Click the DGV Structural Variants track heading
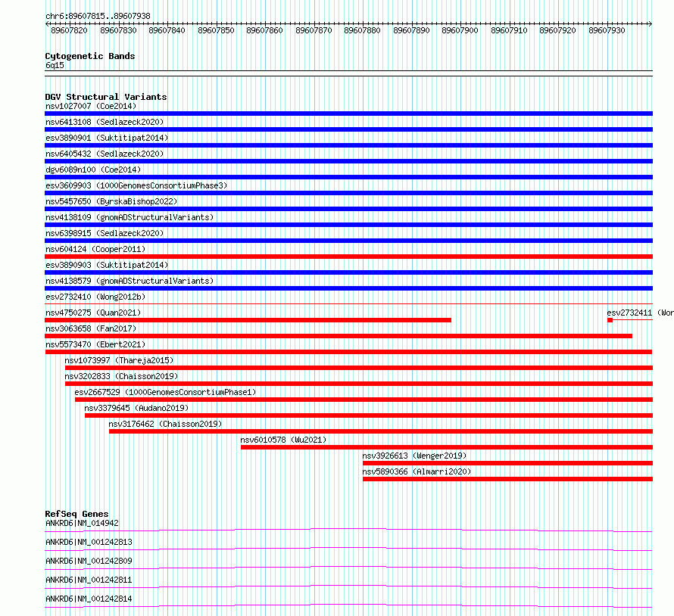This screenshot has height=616, width=674. coord(106,97)
